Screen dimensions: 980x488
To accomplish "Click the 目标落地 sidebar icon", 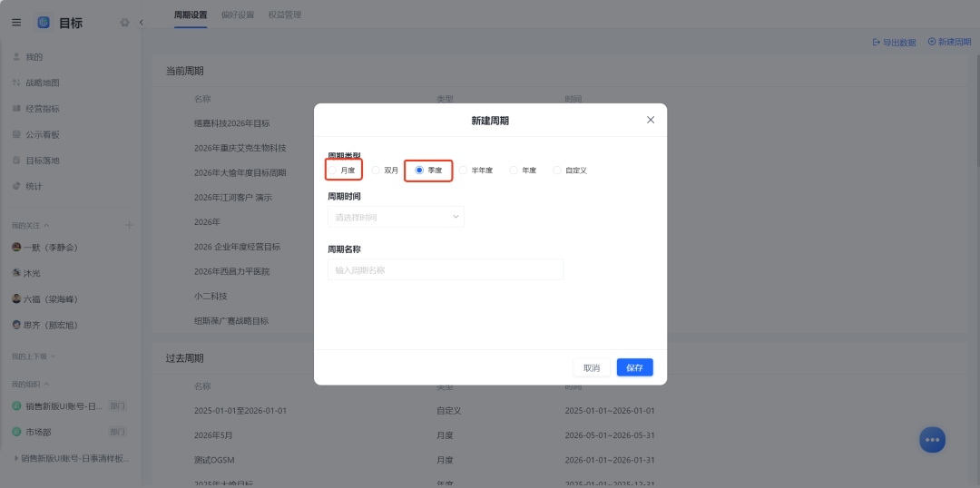I will tap(16, 161).
